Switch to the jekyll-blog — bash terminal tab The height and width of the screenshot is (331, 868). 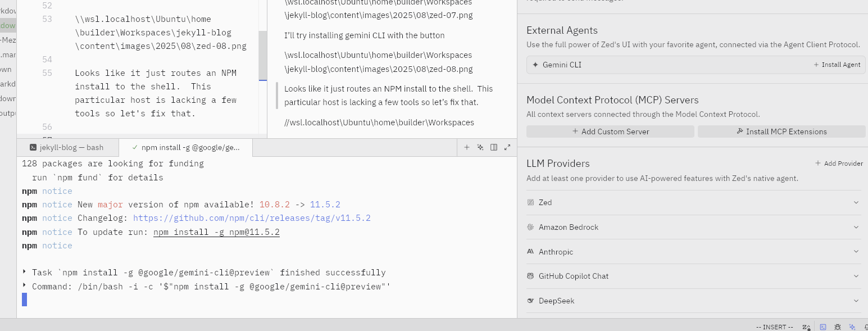(x=68, y=147)
